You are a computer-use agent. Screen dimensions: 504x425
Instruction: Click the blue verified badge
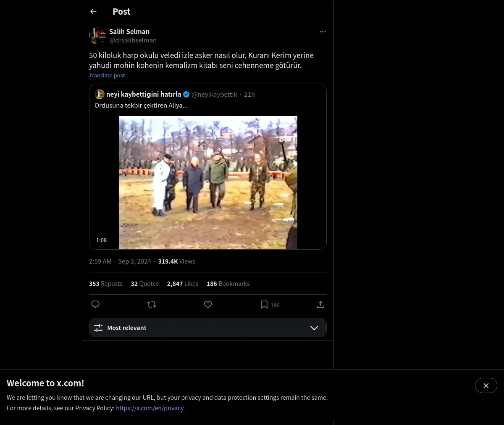pyautogui.click(x=186, y=94)
